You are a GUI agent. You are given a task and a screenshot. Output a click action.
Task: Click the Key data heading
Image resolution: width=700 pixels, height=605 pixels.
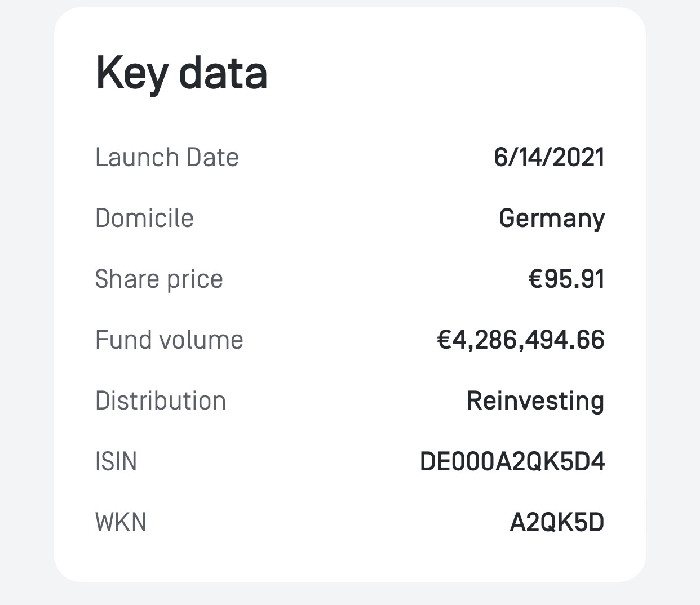click(x=181, y=73)
